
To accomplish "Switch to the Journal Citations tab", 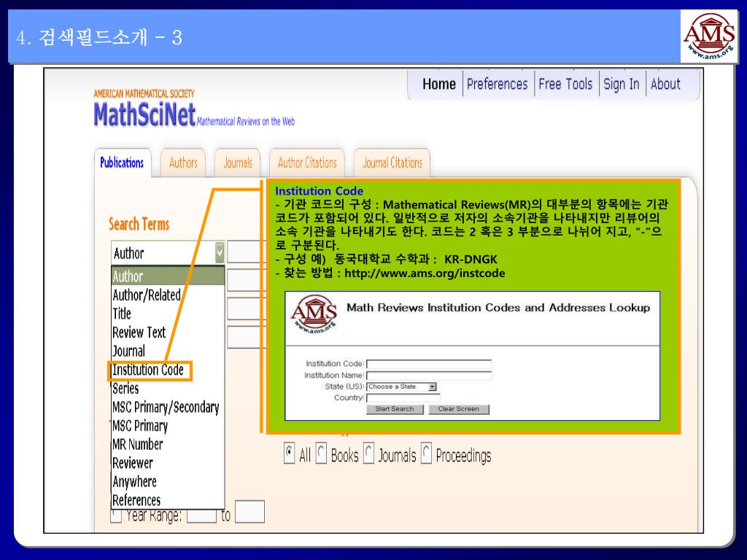I will click(392, 163).
